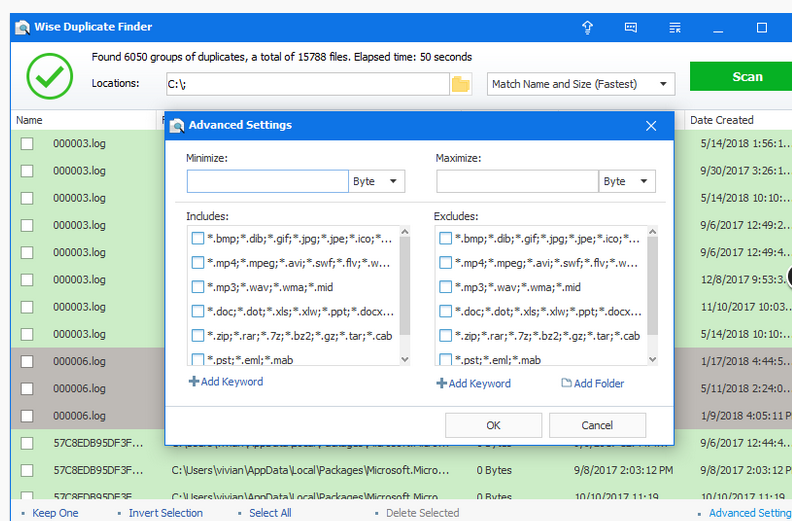Open the Minimize Byte unit dropdown

(x=377, y=181)
